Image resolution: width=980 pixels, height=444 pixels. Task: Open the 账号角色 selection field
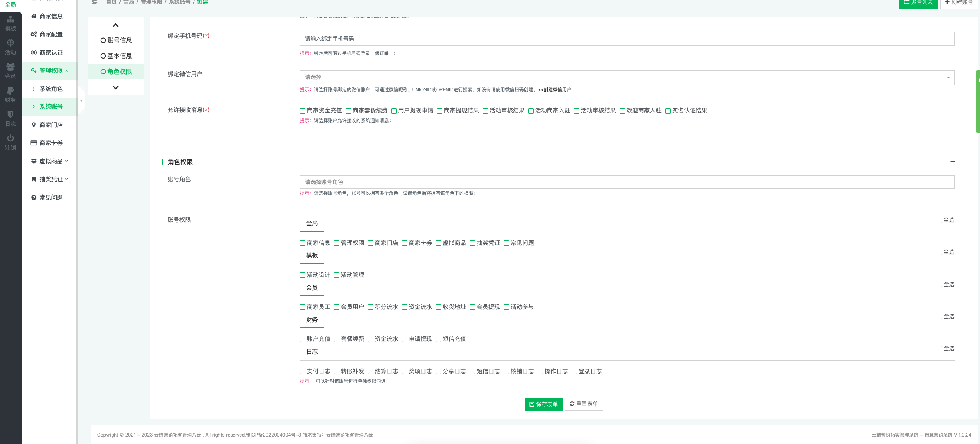[627, 182]
